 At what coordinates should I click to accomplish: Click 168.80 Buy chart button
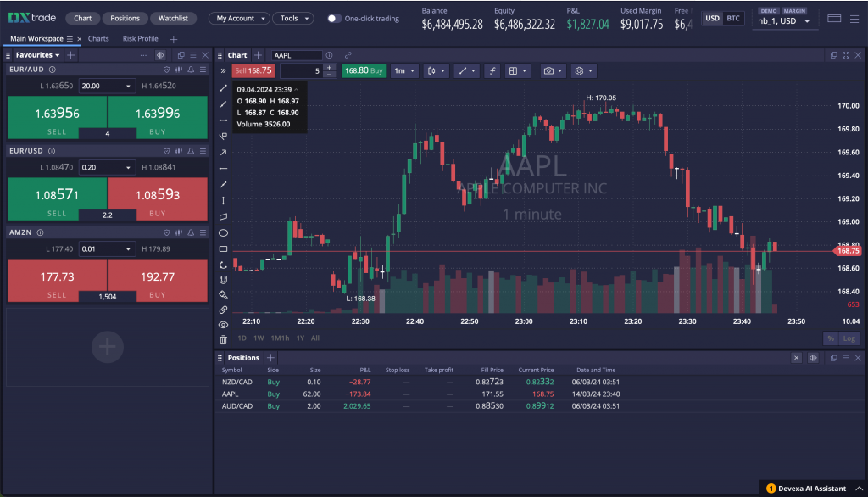click(363, 71)
